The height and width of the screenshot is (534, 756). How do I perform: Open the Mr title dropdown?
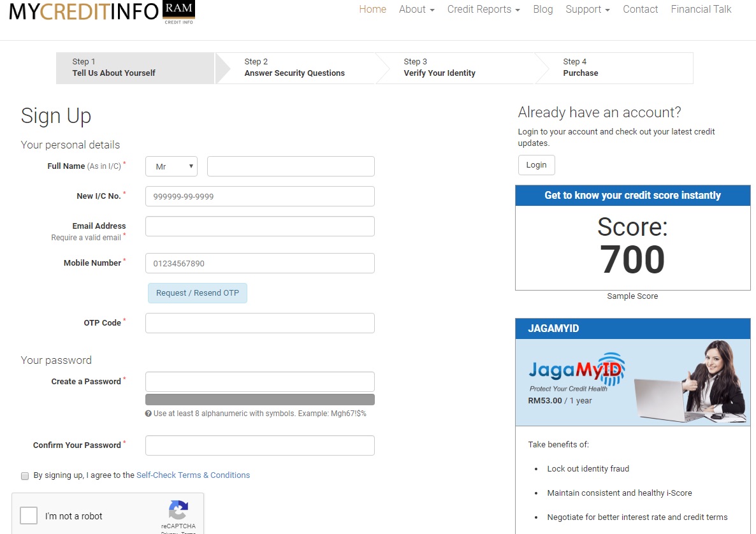point(171,166)
